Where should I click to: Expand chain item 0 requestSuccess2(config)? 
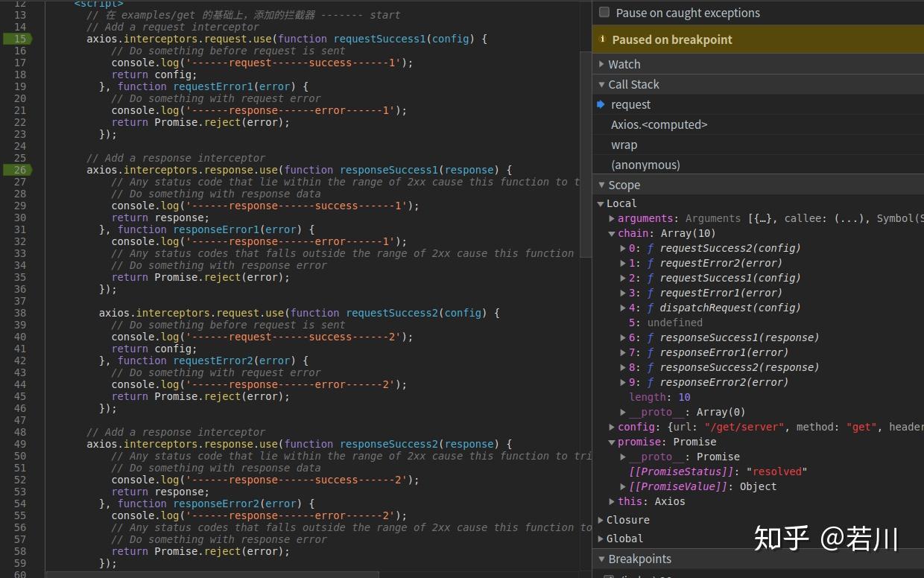(623, 248)
